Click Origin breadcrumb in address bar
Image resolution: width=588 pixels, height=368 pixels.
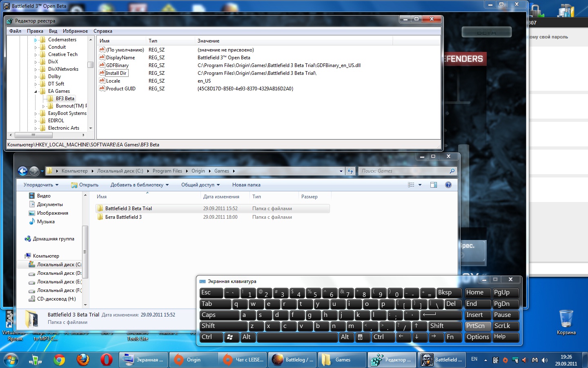[x=198, y=171]
